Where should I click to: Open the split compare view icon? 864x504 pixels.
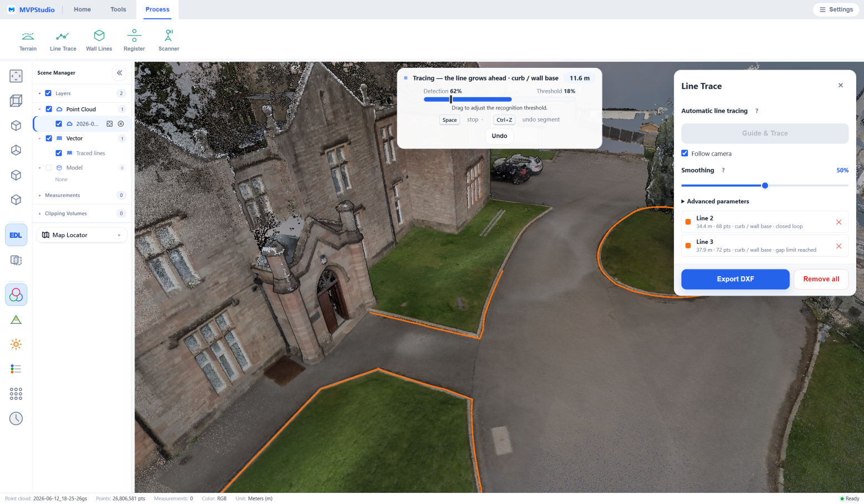pyautogui.click(x=16, y=260)
